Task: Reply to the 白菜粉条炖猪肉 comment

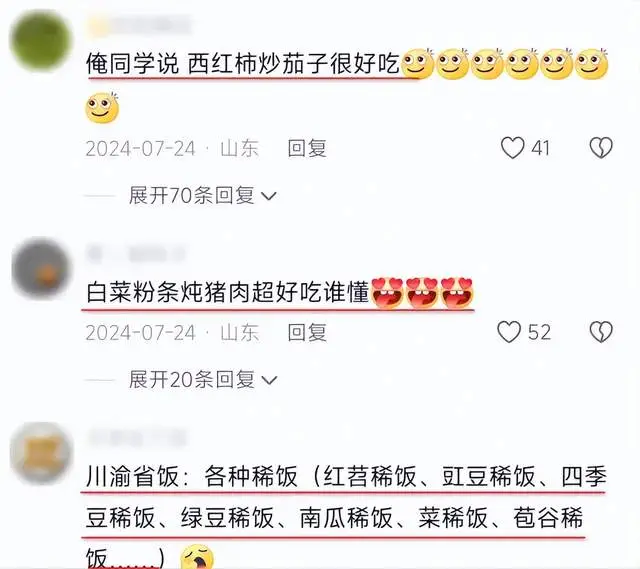Action: coord(307,332)
